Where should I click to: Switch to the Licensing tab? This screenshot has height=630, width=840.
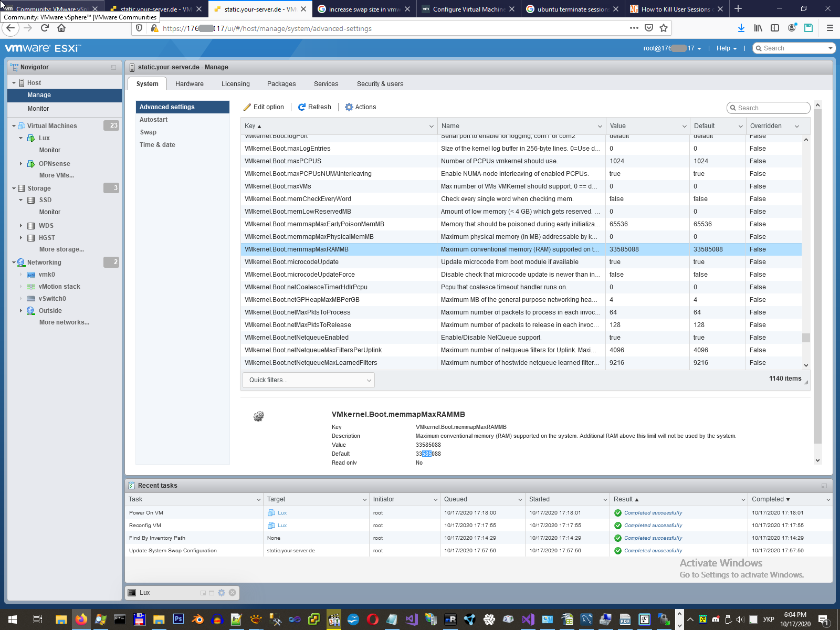[x=236, y=84]
